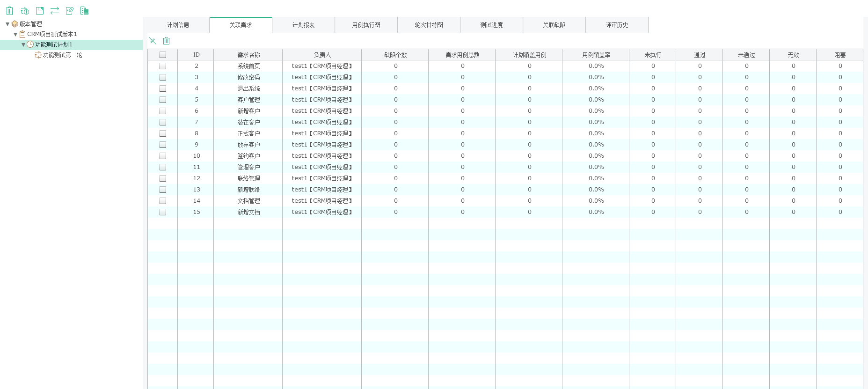Click the edit note with paperclip icon
Viewport: 868px width, 389px height.
click(70, 11)
